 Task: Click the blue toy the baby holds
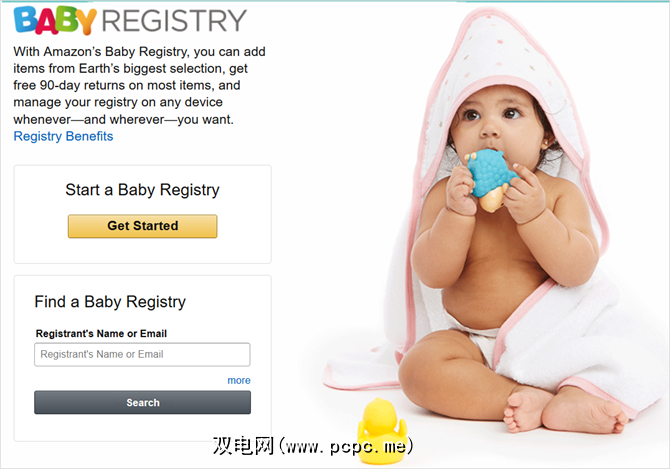click(490, 179)
